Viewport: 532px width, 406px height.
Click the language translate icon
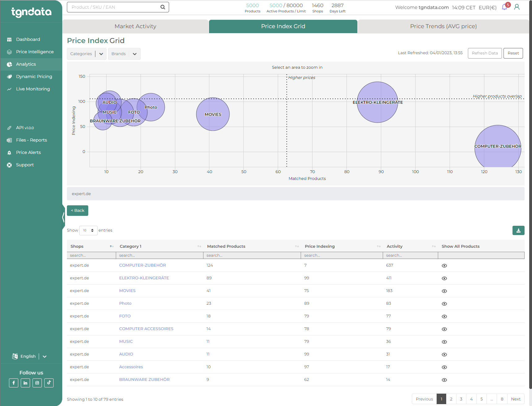click(15, 356)
